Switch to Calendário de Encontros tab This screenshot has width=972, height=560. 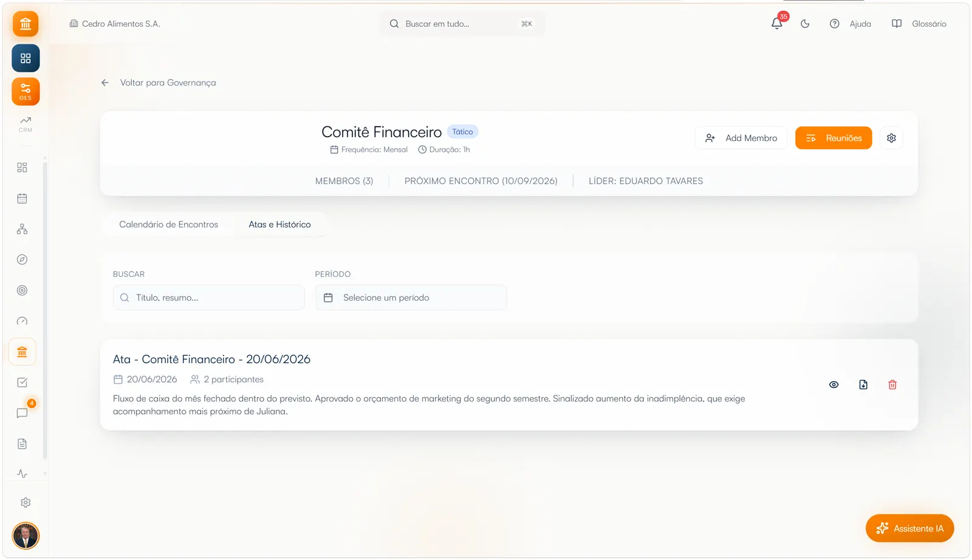[x=169, y=225]
